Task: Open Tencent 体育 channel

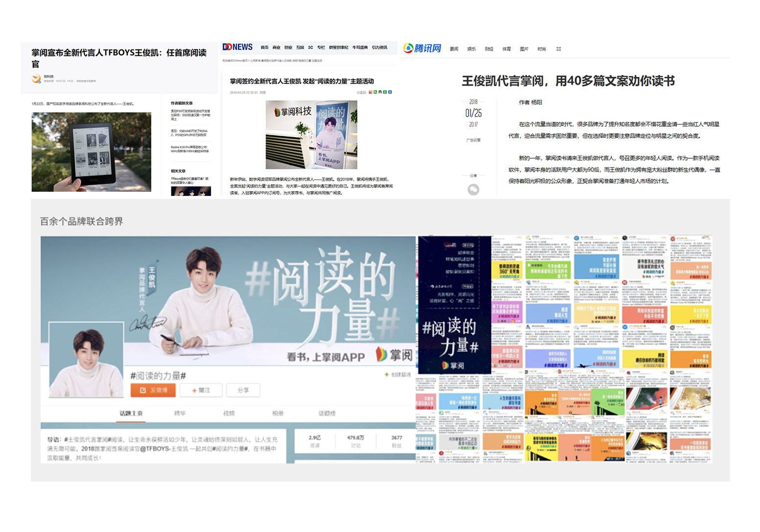Action: click(506, 49)
